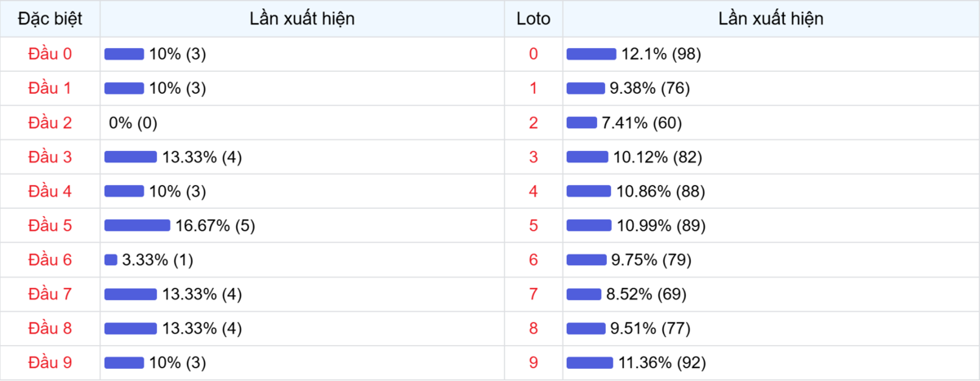Viewport: 980px width, 381px height.
Task: Click Loto number 3 in red
Action: click(x=533, y=157)
